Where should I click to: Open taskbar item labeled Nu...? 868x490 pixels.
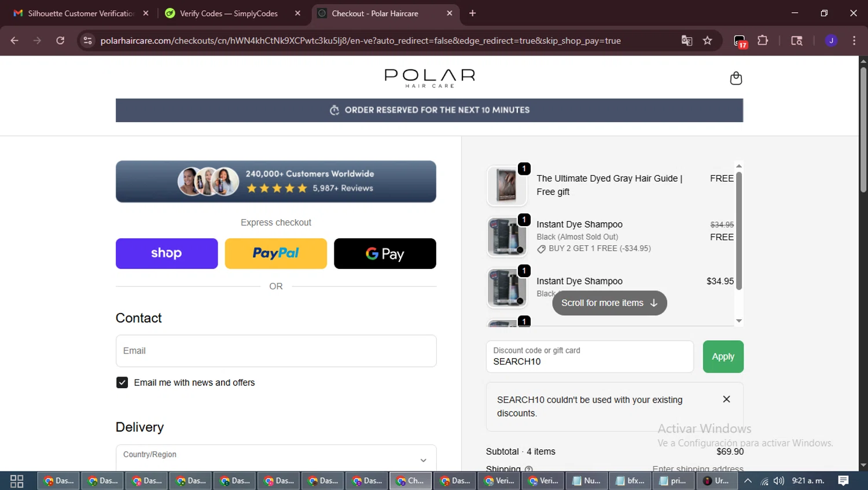point(586,481)
